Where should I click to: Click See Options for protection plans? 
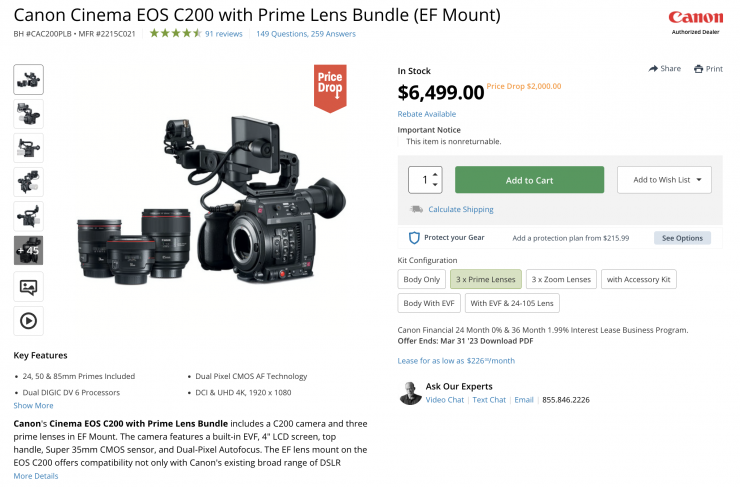(682, 238)
